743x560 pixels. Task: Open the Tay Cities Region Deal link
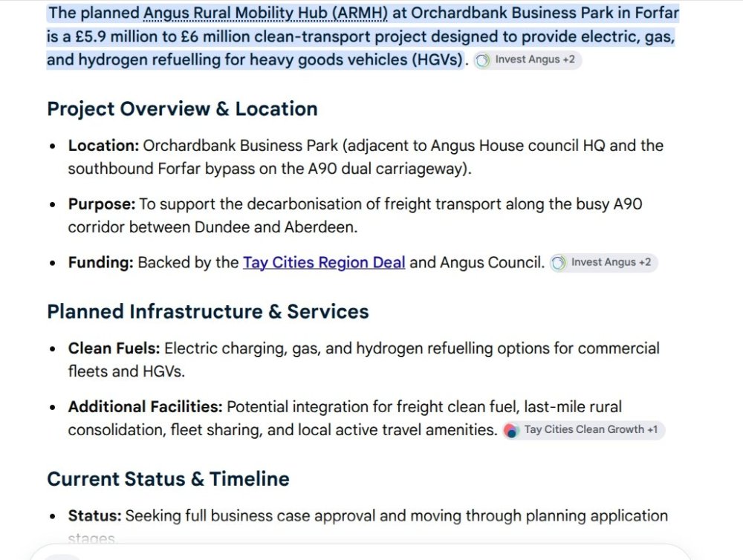point(324,262)
